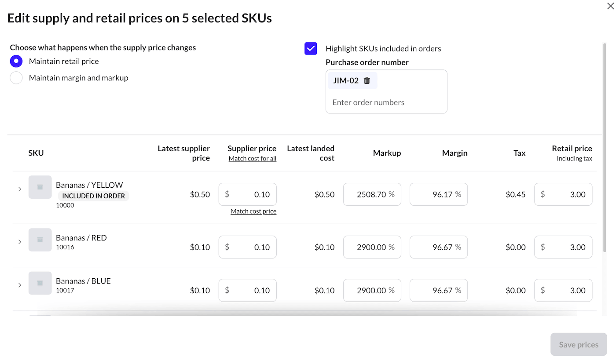Click Match cost for all link

coord(253,159)
